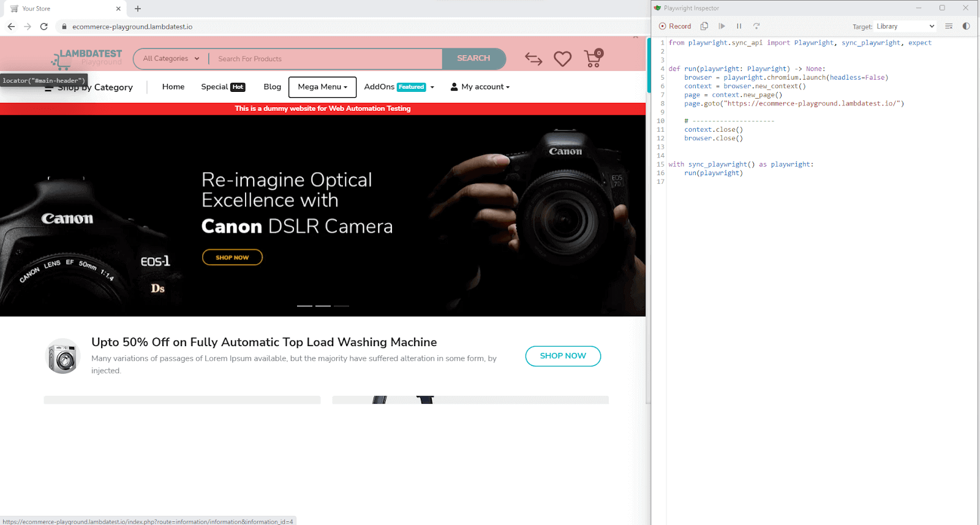The width and height of the screenshot is (980, 525).
Task: Click the Canon DSLR Camera banner text
Action: click(297, 226)
